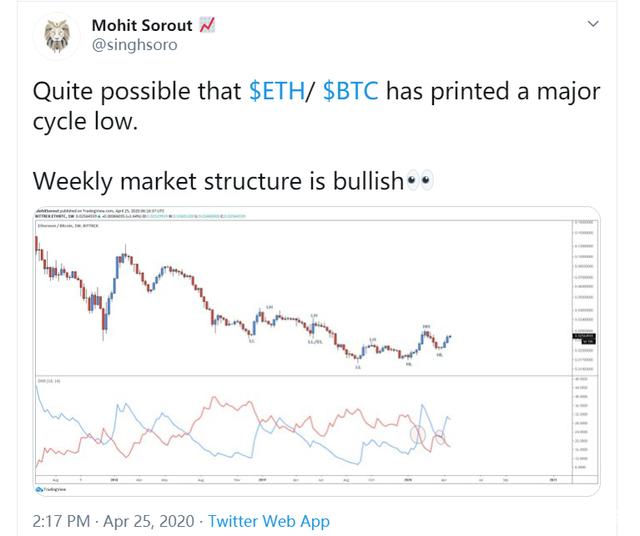Open Mohit Sorout's lion profile avatar
Image resolution: width=640 pixels, height=536 pixels.
[57, 36]
